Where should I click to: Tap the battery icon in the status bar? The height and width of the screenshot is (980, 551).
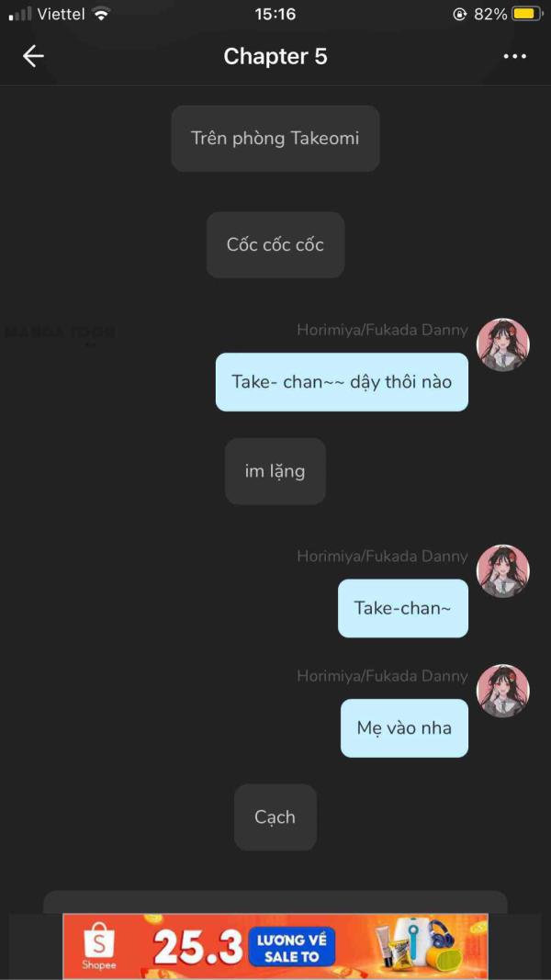pyautogui.click(x=527, y=14)
